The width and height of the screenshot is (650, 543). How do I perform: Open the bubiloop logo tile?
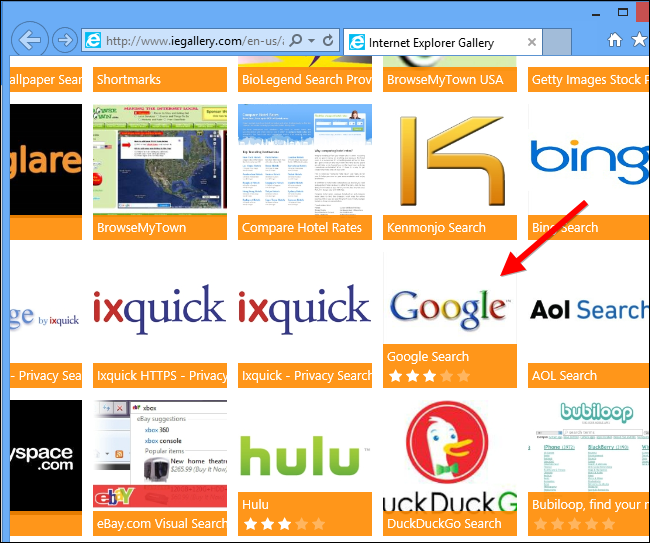[589, 446]
